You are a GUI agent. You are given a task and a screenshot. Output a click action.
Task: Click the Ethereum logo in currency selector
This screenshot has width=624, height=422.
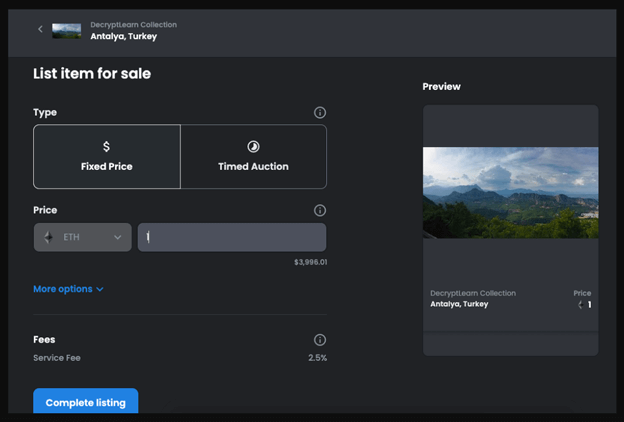click(x=49, y=237)
